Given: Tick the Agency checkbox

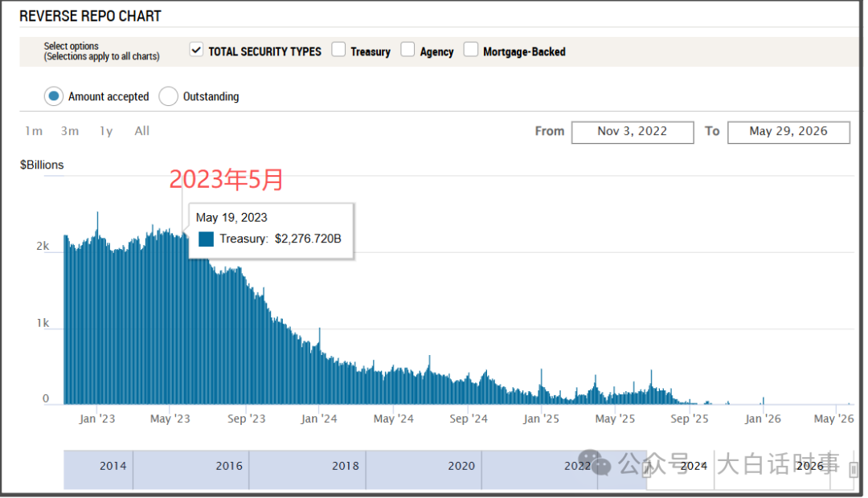Looking at the screenshot, I should pyautogui.click(x=407, y=49).
